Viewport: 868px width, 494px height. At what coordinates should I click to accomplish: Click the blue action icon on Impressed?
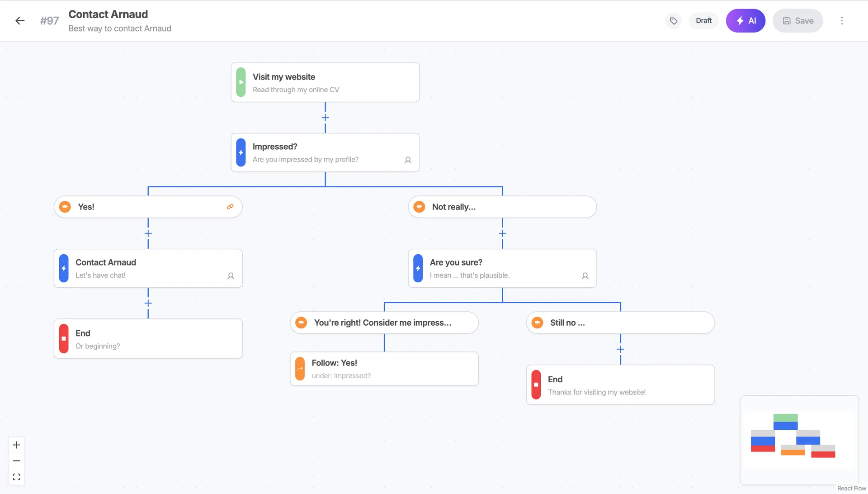click(241, 152)
